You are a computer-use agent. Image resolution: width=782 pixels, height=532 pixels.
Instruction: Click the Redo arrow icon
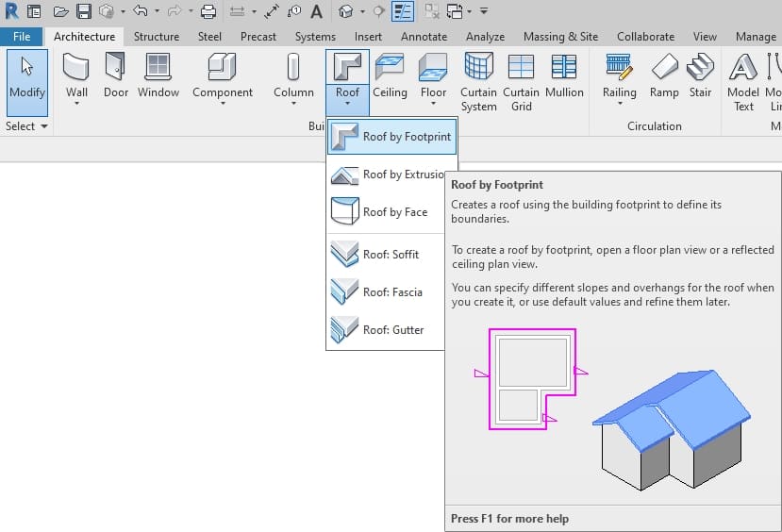coord(175,11)
